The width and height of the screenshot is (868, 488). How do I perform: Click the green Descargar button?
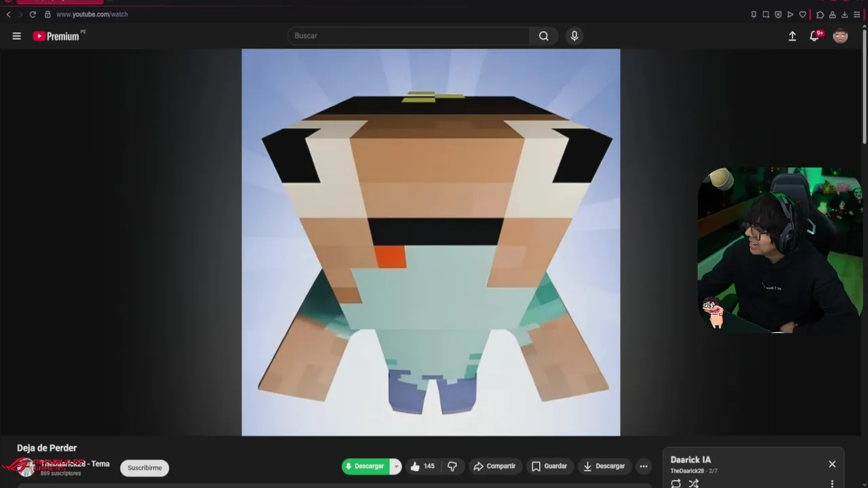click(x=366, y=466)
